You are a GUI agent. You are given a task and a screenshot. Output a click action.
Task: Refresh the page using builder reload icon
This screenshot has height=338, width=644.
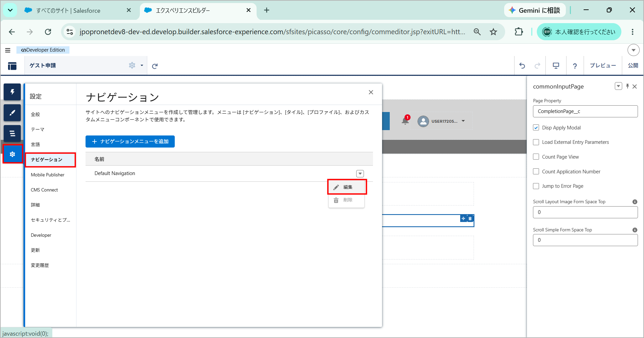(x=155, y=66)
